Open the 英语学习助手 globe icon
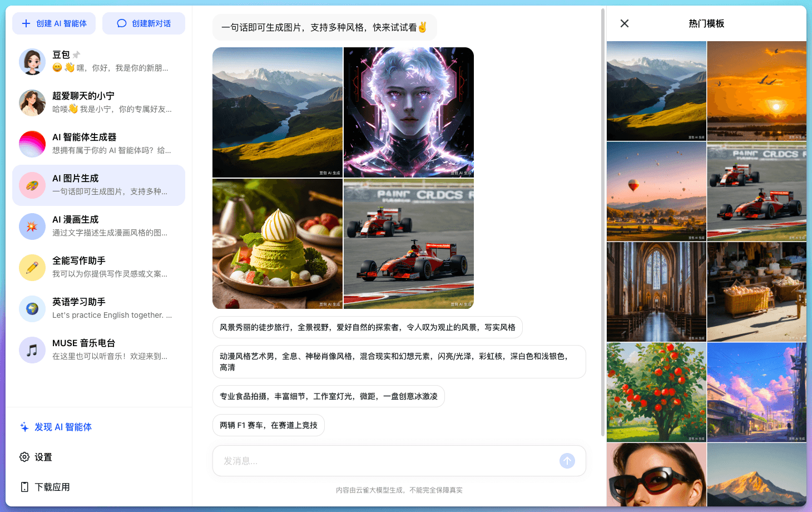The width and height of the screenshot is (812, 512). [x=32, y=308]
